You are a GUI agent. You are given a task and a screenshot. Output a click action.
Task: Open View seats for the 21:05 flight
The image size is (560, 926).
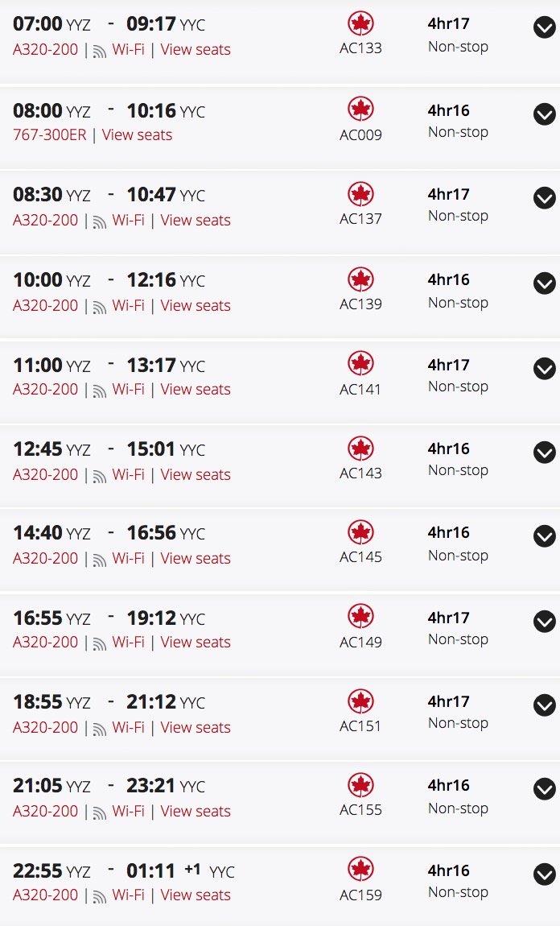(x=196, y=812)
